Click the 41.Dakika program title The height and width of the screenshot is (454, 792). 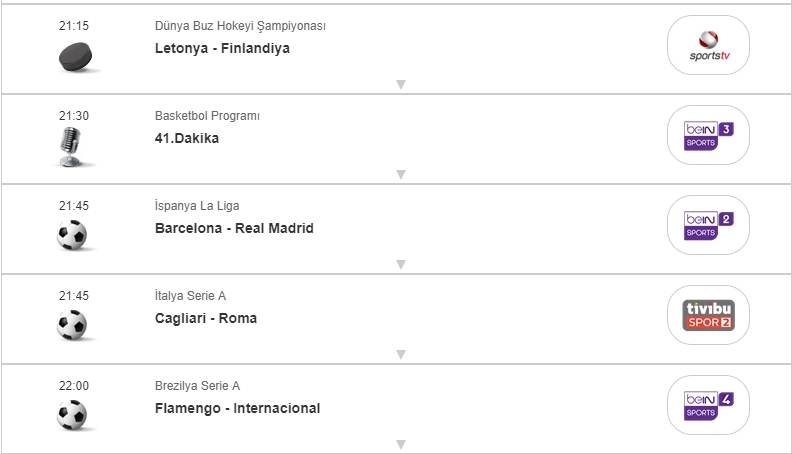(187, 138)
